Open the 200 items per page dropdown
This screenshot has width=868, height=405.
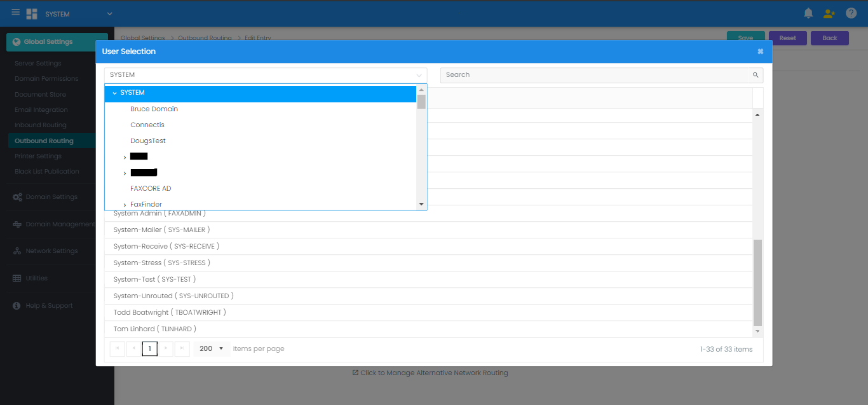212,348
